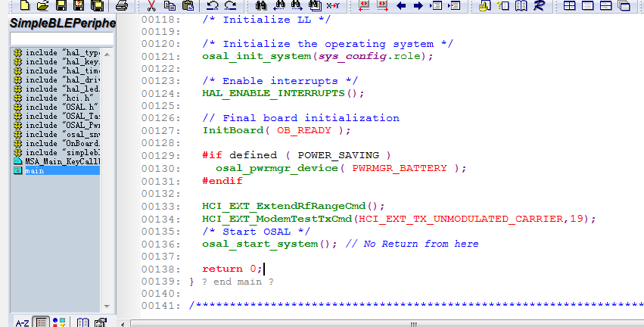
Task: Paste with the clipboard icon
Action: (188, 5)
